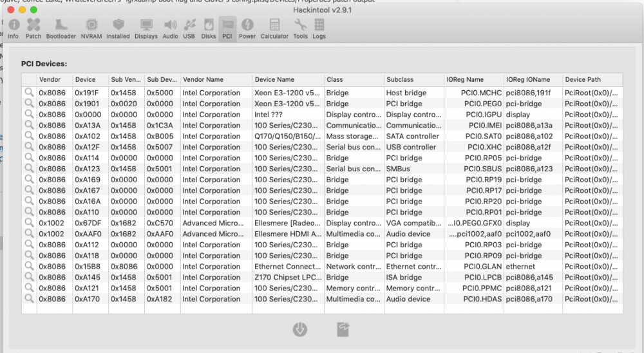Click the export PCI list icon
The width and height of the screenshot is (644, 353).
(x=343, y=330)
